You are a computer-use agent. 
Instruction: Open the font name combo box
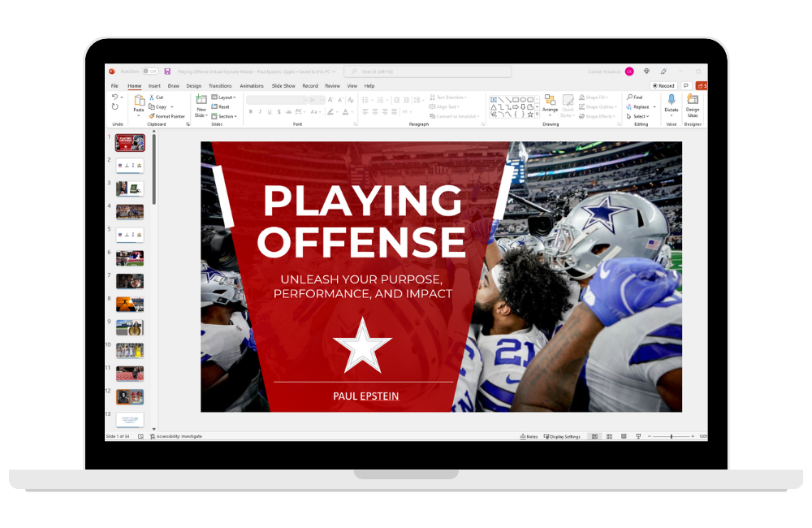(x=277, y=99)
